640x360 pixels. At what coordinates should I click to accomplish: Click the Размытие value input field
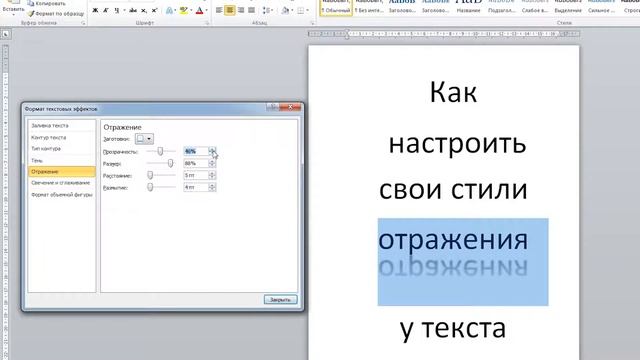click(x=196, y=187)
